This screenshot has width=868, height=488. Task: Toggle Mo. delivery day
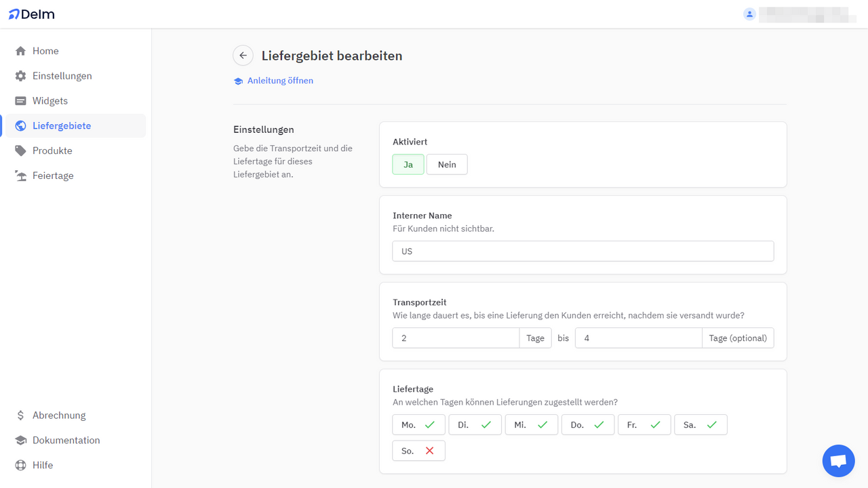pos(418,425)
